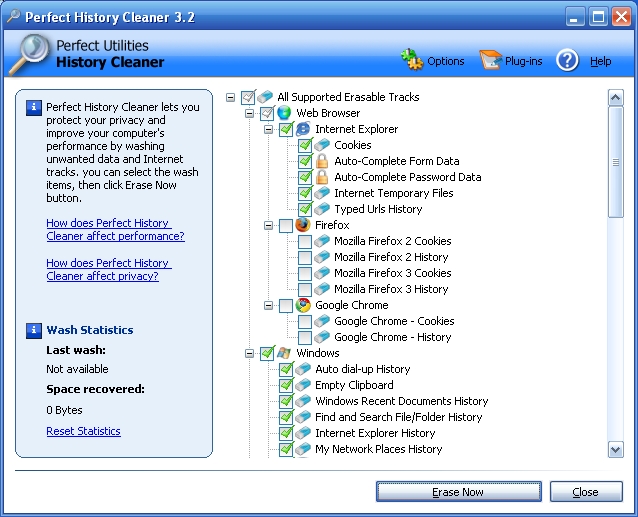Enable the Firefox checkbox
This screenshot has height=517, width=638.
(x=286, y=226)
